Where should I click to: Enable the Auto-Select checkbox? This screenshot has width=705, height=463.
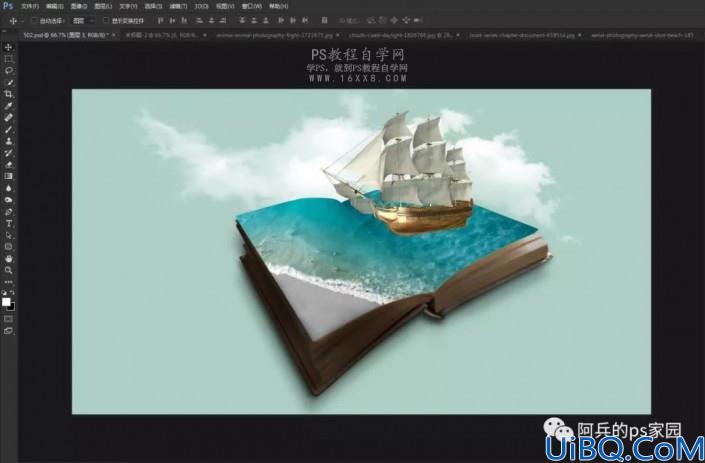(34, 21)
